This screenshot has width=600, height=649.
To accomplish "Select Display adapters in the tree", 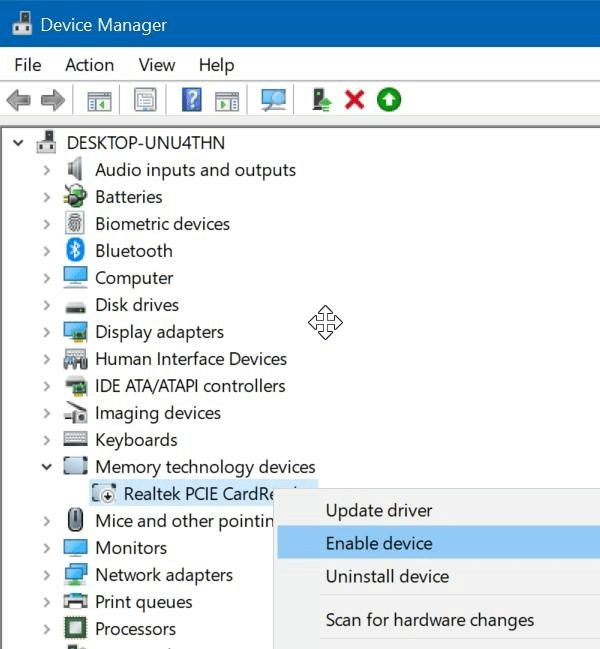I will point(159,332).
